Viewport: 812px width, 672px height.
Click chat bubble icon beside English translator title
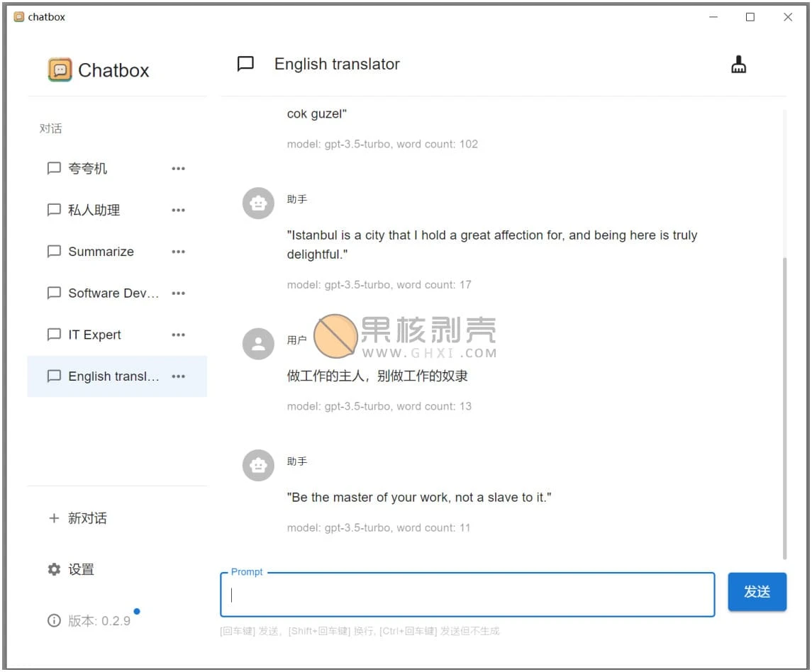(x=245, y=65)
